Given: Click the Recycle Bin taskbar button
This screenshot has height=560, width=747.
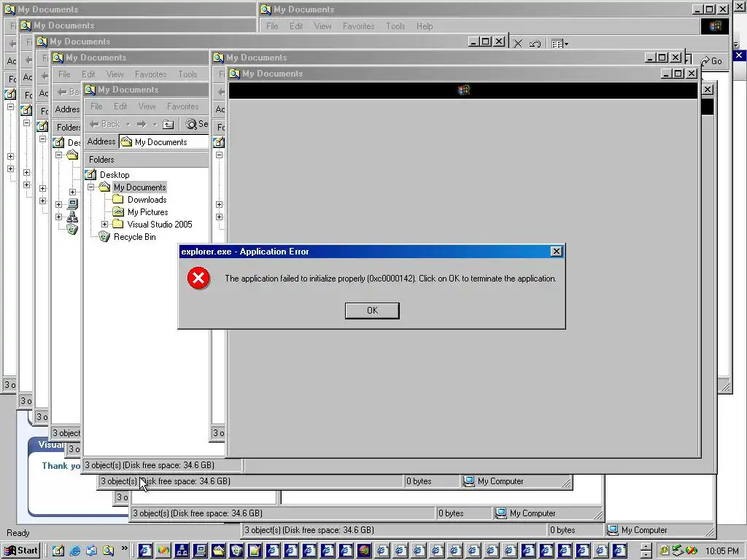Looking at the screenshot, I should point(236,551).
